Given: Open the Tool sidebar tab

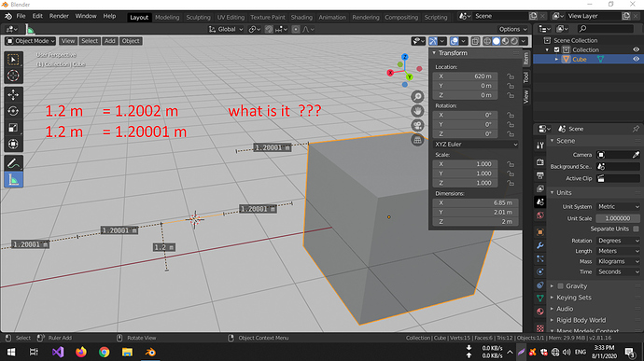Looking at the screenshot, I should click(526, 77).
